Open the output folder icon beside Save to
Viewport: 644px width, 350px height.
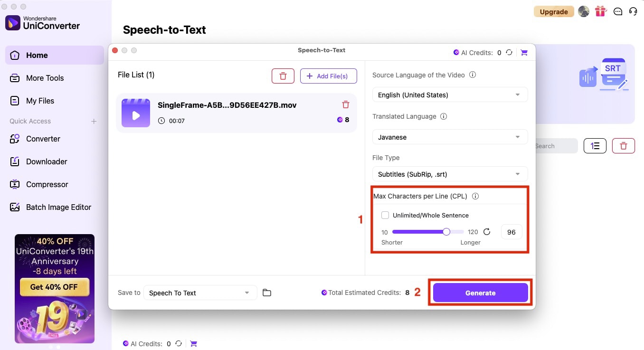coord(267,293)
